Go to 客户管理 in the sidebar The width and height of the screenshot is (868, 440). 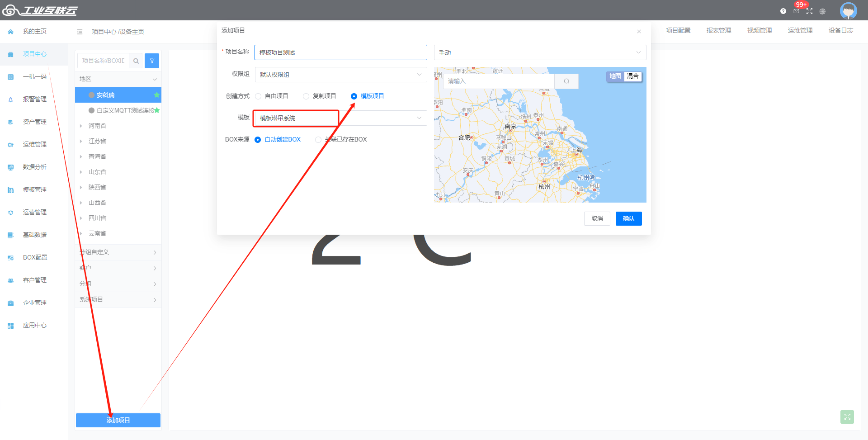point(34,280)
